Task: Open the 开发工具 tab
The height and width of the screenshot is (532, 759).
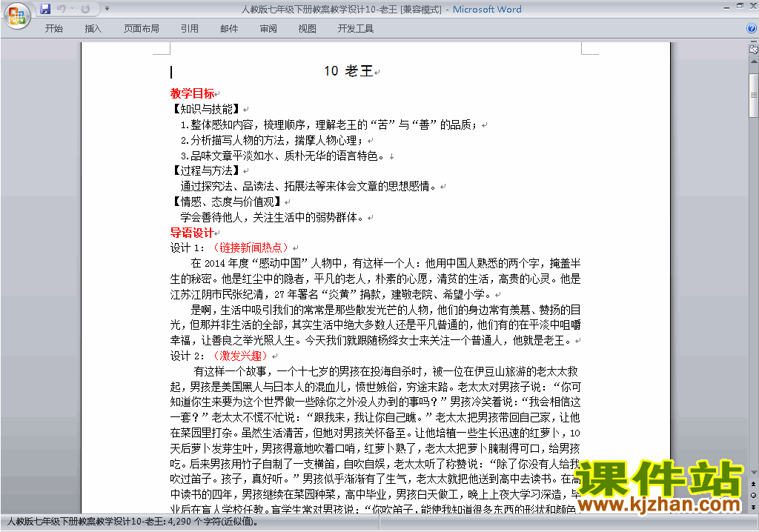Action: click(356, 29)
